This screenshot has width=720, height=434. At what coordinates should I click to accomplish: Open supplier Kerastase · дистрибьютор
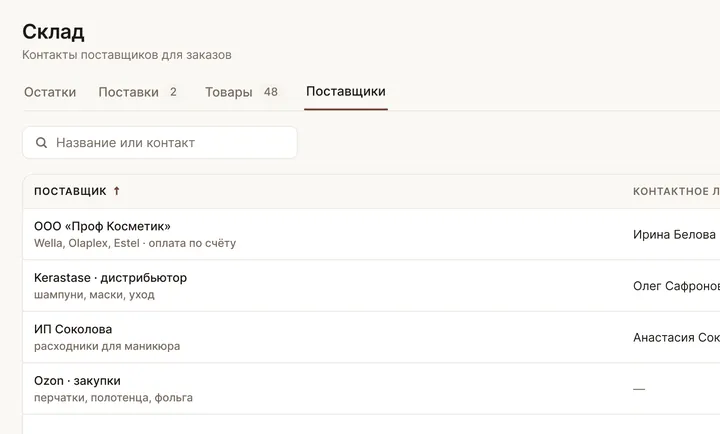pos(110,278)
